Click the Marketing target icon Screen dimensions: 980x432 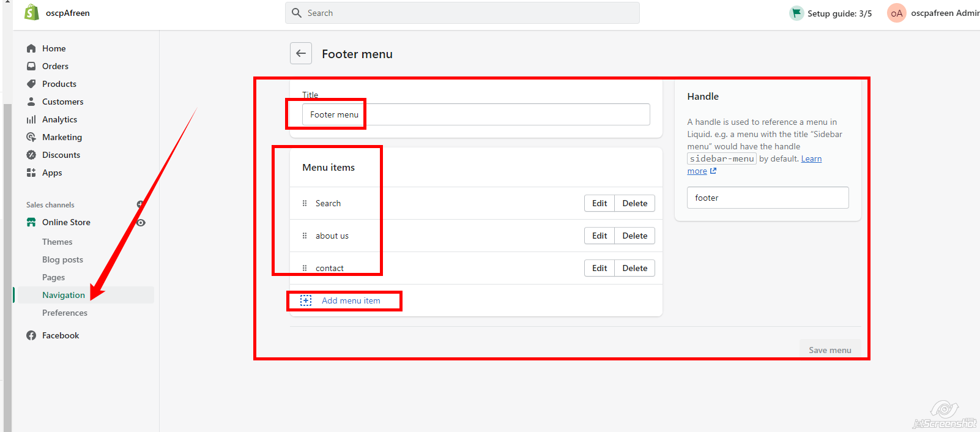31,137
